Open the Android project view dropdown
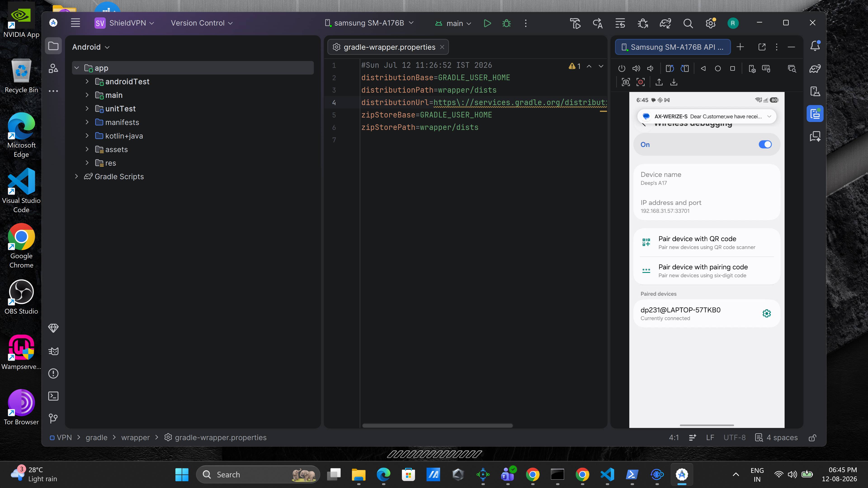This screenshot has height=488, width=868. (x=91, y=47)
